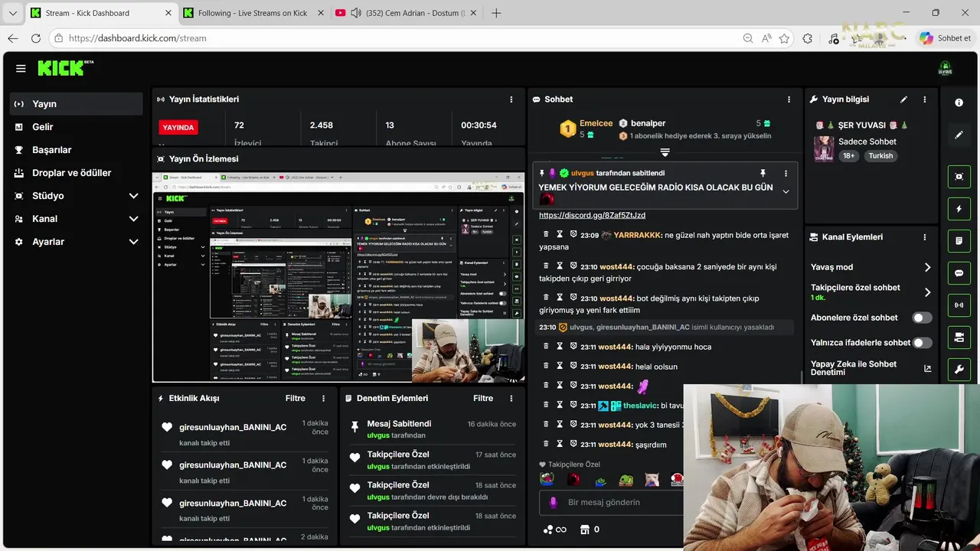Collapse the gift leaderboard handle in chat
This screenshot has width=980, height=551.
coord(665,152)
